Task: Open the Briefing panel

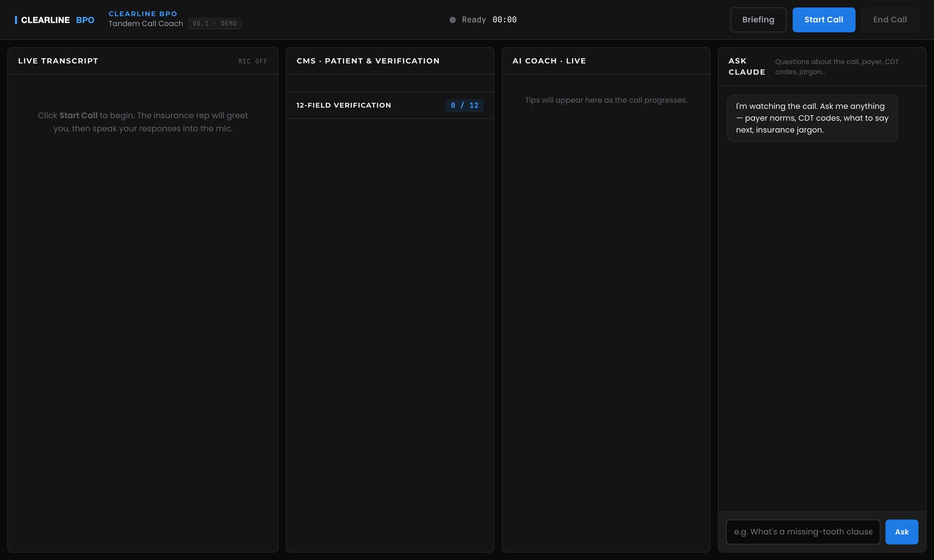Action: click(x=758, y=20)
